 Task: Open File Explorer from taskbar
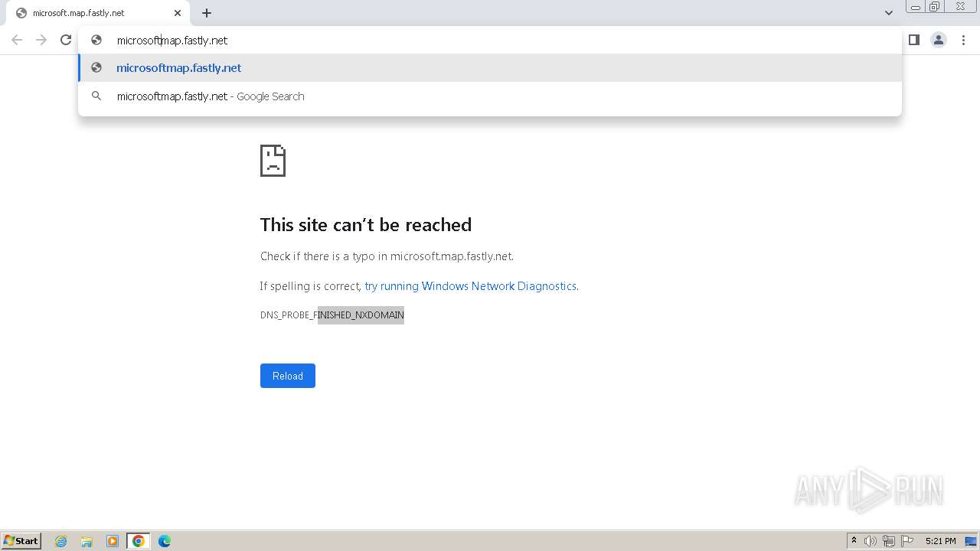click(87, 541)
